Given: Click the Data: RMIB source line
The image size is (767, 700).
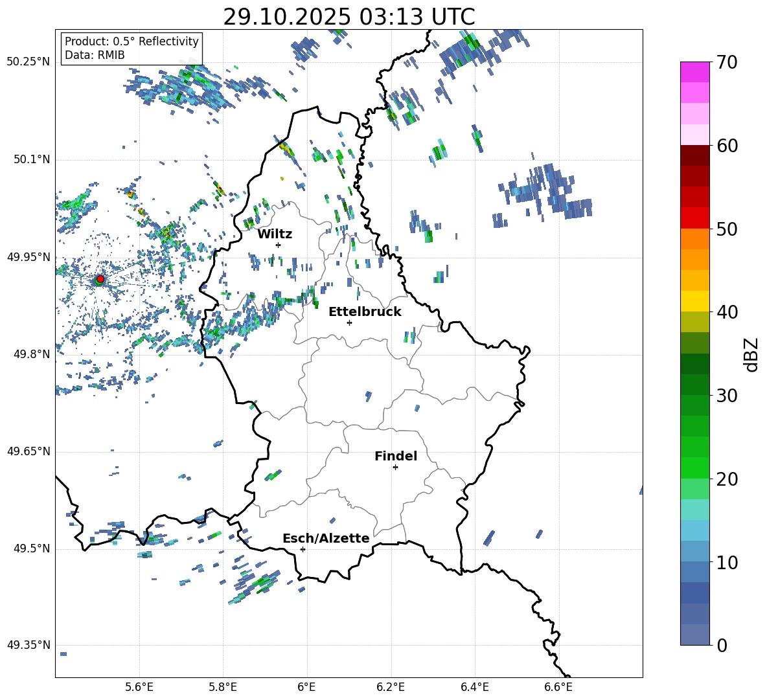Looking at the screenshot, I should [x=95, y=55].
